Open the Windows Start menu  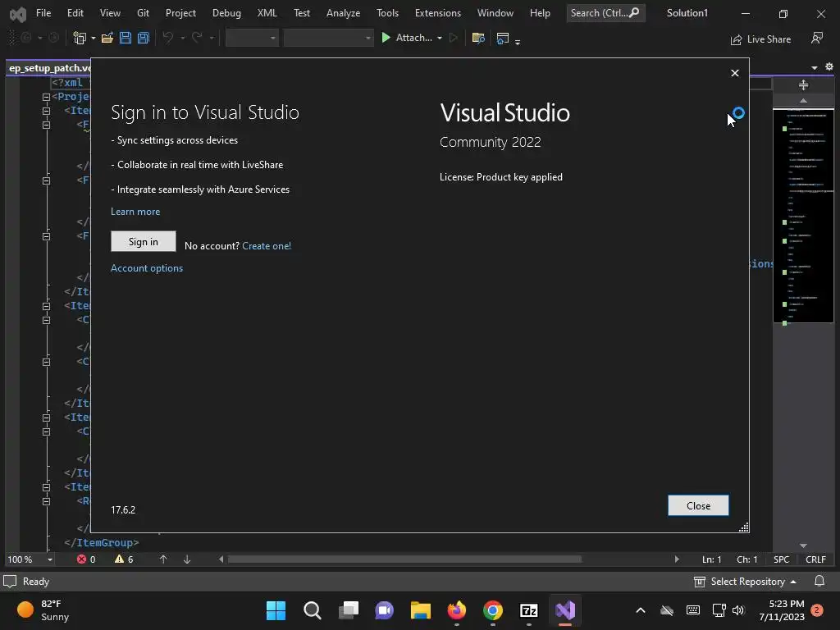coord(276,610)
